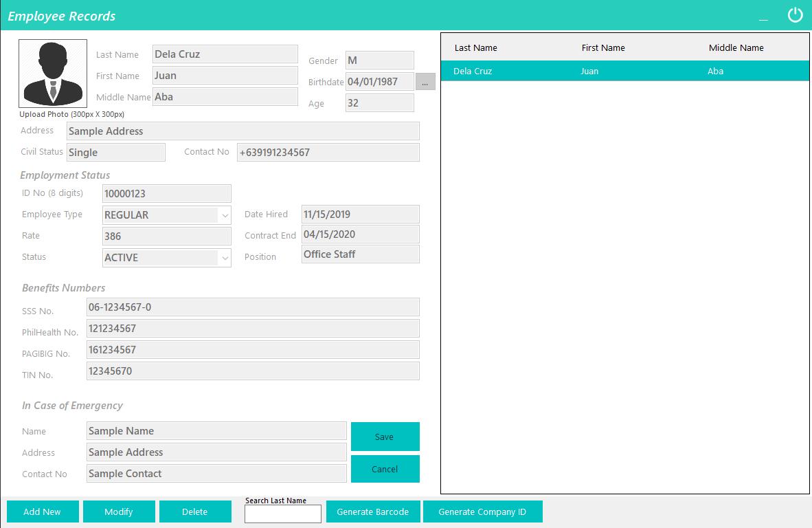
Task: Open the birthdate picker ellipsis button
Action: tap(425, 82)
